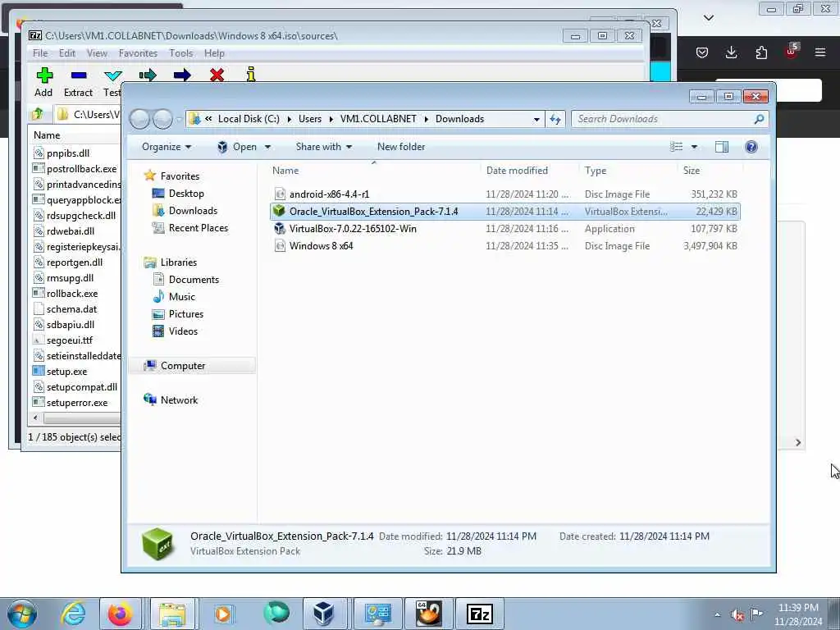The image size is (840, 630).
Task: Click the Firefox extensions puzzle icon
Action: [761, 52]
